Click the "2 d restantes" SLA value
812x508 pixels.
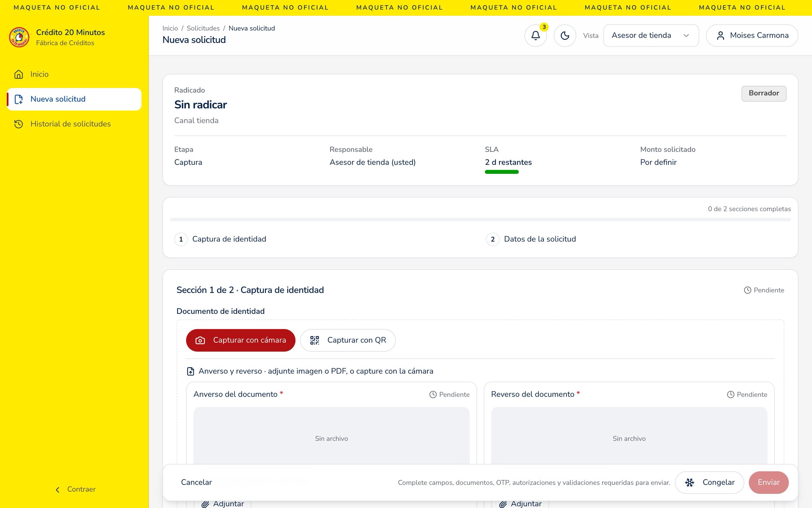click(508, 163)
